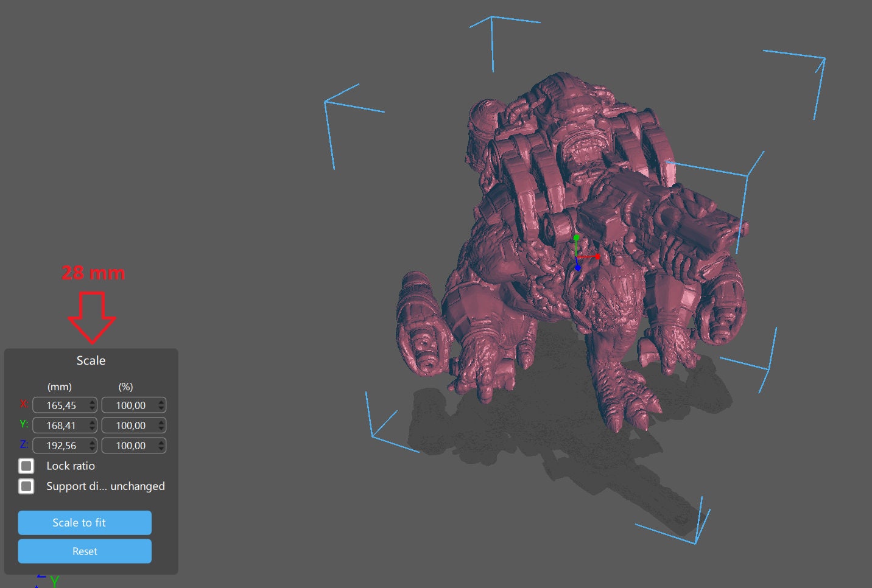Focus the X percent scale field
The height and width of the screenshot is (588, 872).
coord(130,405)
